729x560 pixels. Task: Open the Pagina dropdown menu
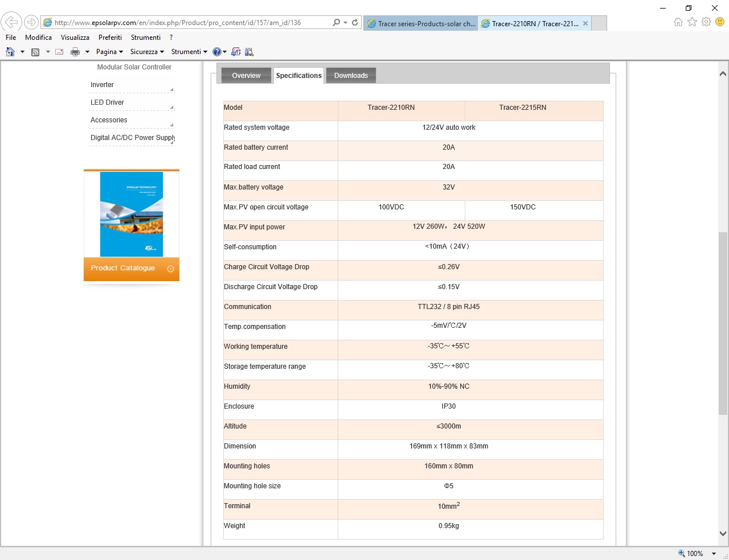tap(109, 52)
